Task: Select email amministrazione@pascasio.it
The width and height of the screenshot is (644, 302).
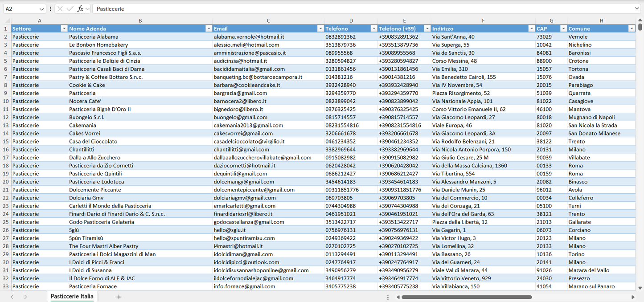Action: [x=268, y=53]
